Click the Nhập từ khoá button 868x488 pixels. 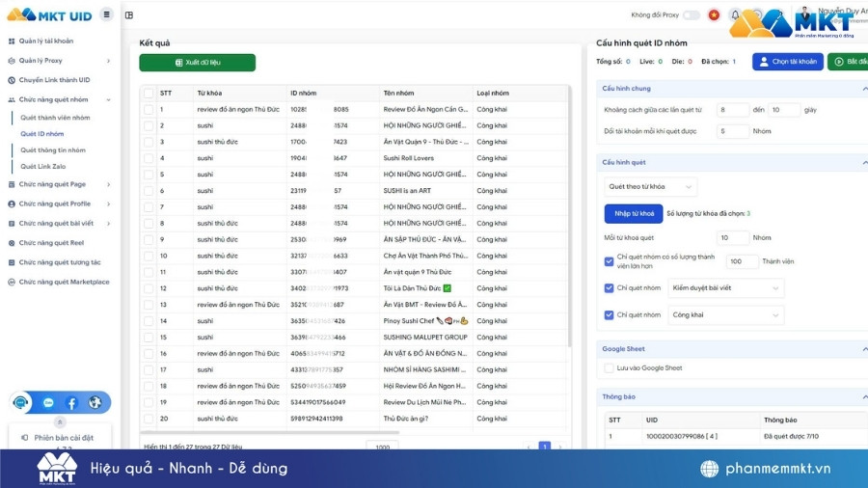coord(634,213)
